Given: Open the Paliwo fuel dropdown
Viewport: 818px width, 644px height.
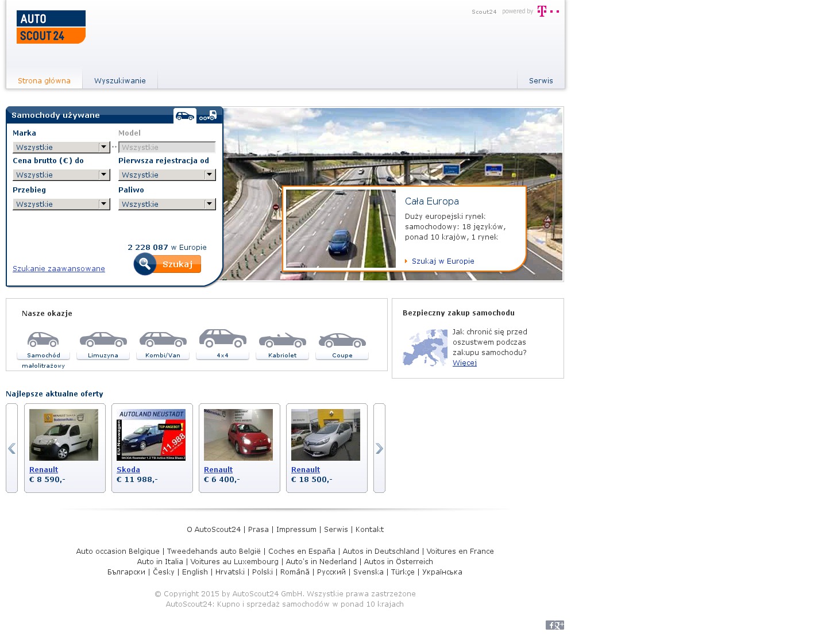Looking at the screenshot, I should pyautogui.click(x=167, y=205).
